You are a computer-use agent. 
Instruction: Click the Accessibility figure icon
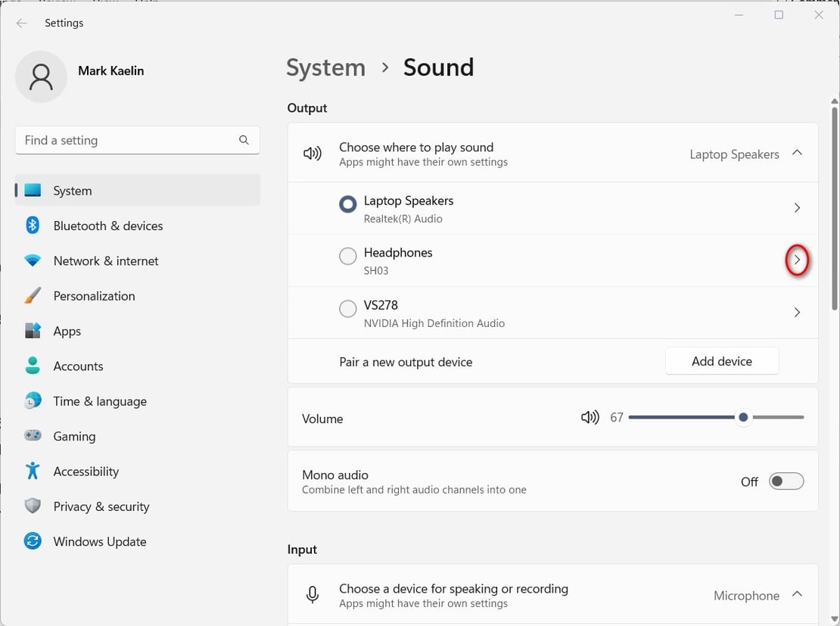(33, 471)
